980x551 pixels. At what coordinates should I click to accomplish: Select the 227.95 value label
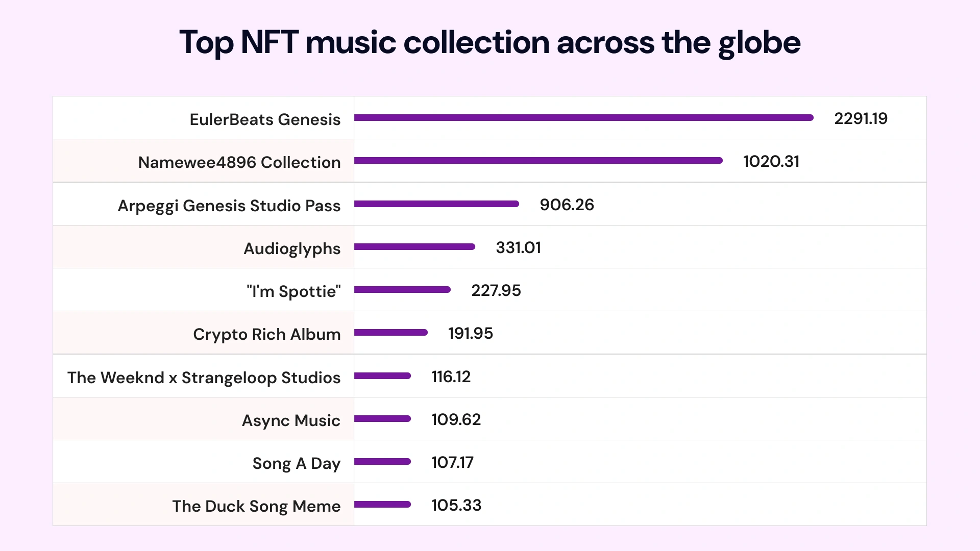[496, 291]
